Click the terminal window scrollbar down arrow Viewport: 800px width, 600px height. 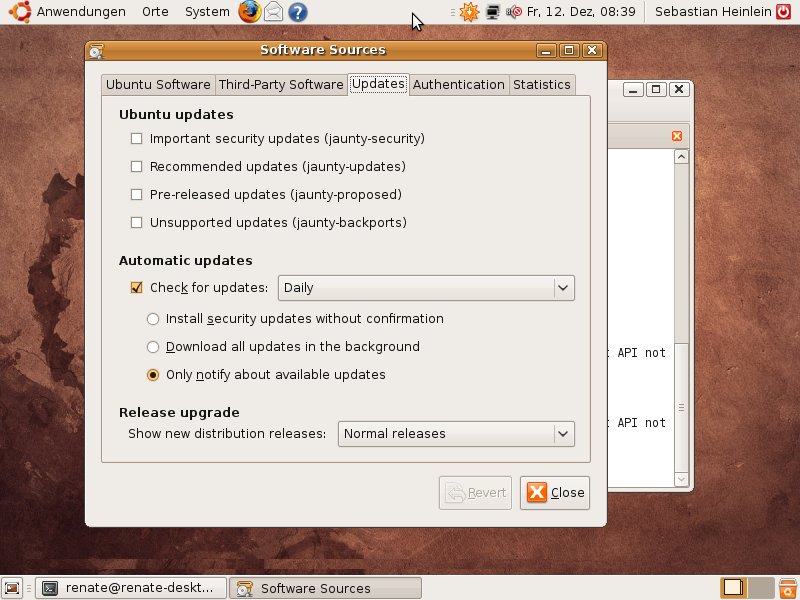(x=681, y=479)
